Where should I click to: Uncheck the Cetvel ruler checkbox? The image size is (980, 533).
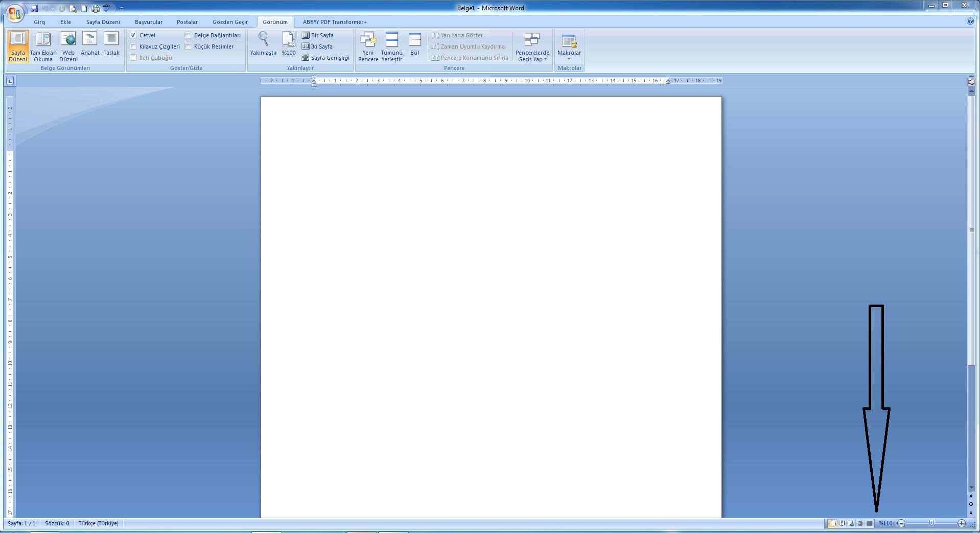133,35
